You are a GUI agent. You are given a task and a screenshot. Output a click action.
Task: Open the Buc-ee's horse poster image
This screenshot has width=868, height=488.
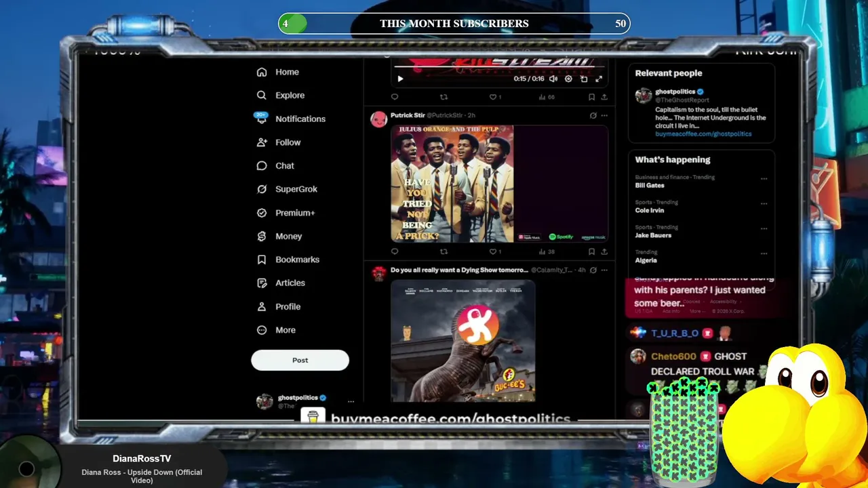pos(463,341)
